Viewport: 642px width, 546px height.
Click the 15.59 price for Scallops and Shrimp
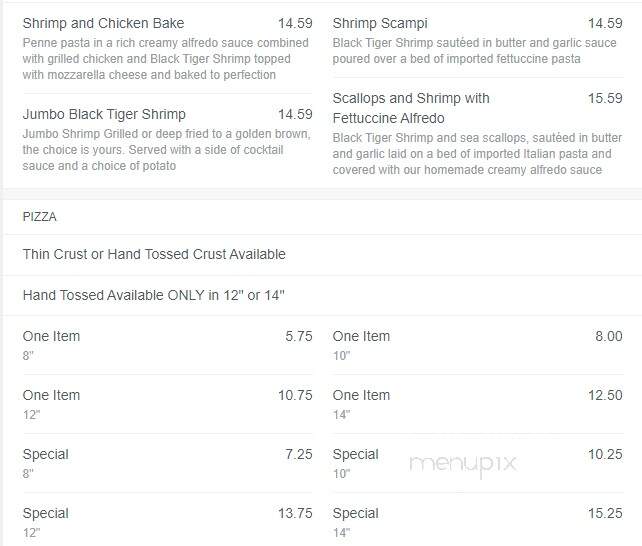click(605, 98)
